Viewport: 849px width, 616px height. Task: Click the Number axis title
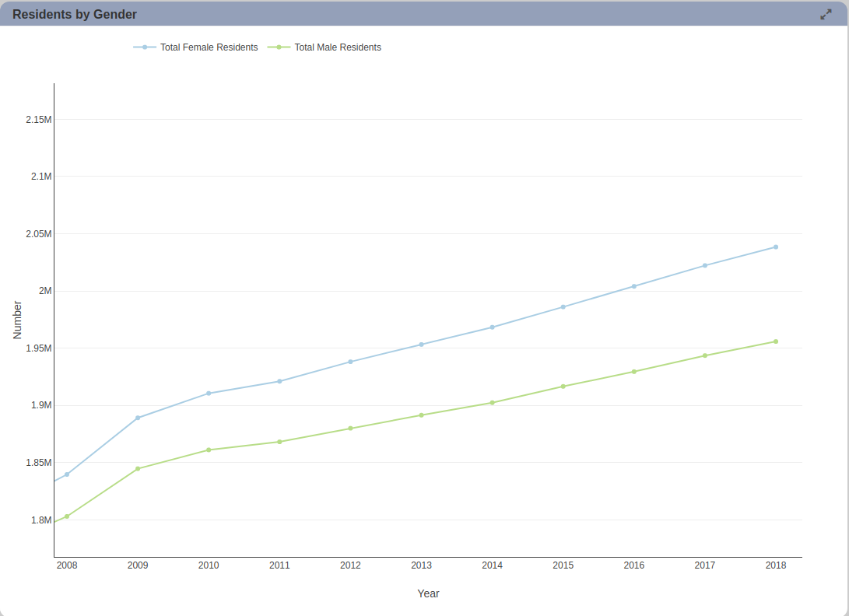17,320
